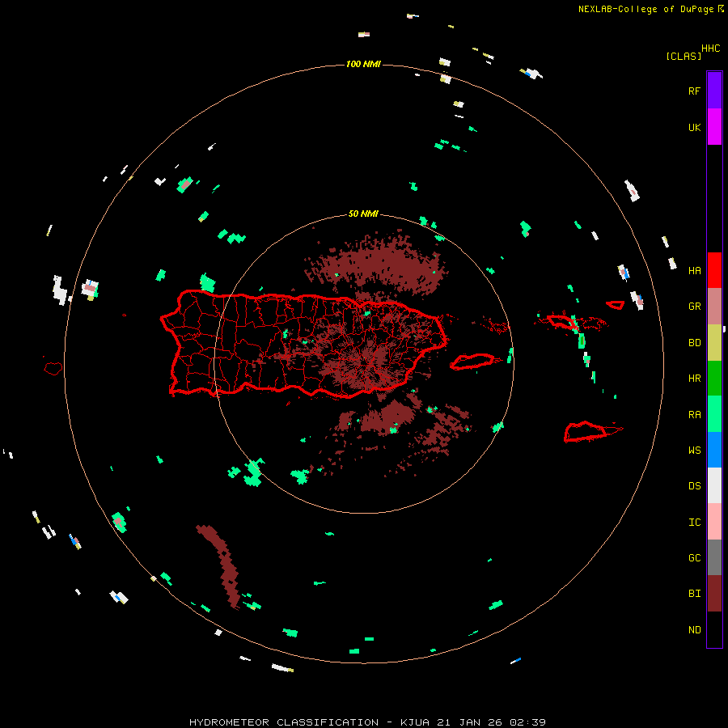Click the GC gray legend swatch
The image size is (728, 728).
[714, 557]
